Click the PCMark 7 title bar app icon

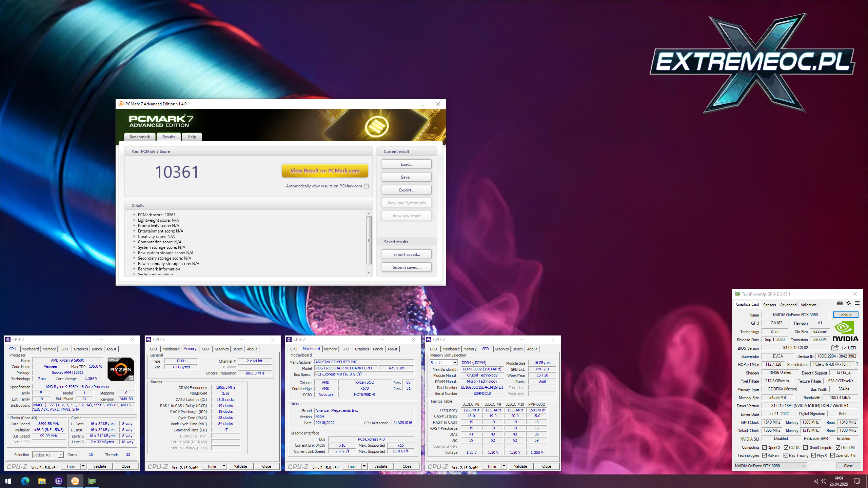pos(121,104)
